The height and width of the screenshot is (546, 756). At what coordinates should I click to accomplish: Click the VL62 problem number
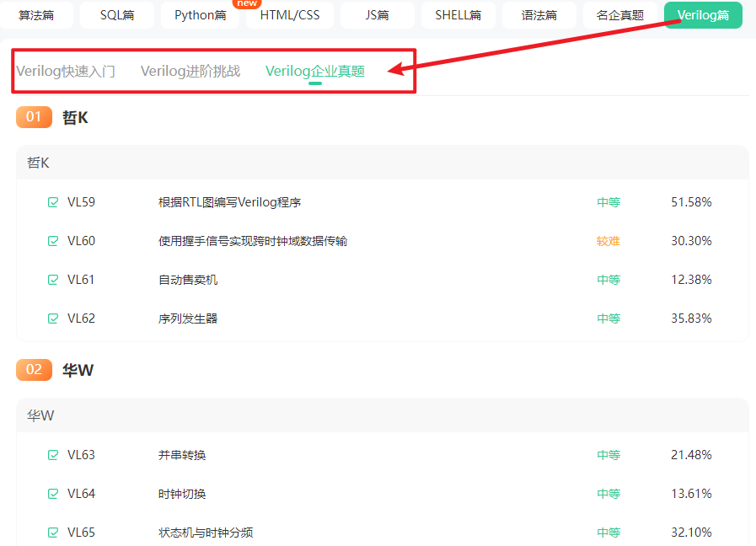[x=81, y=318]
